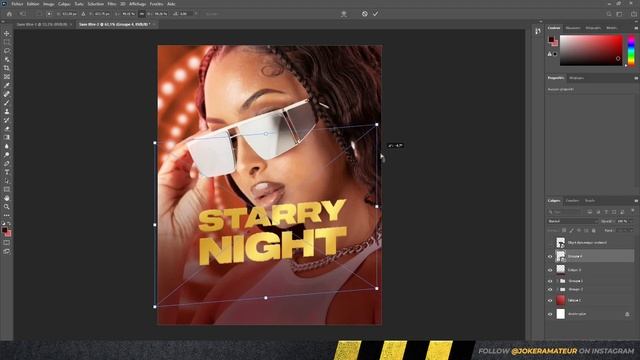The height and width of the screenshot is (360, 640).
Task: Open the search icon at top right
Action: pyautogui.click(x=609, y=14)
